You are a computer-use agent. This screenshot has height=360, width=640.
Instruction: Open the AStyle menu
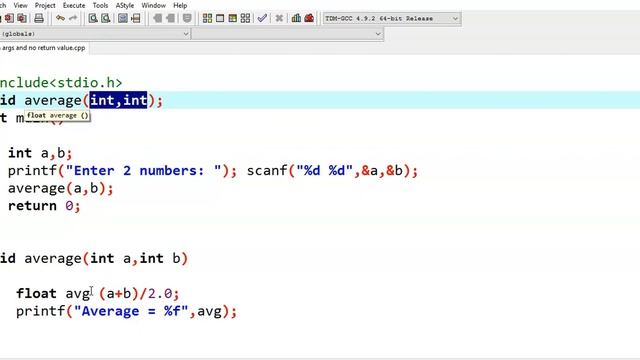point(125,5)
